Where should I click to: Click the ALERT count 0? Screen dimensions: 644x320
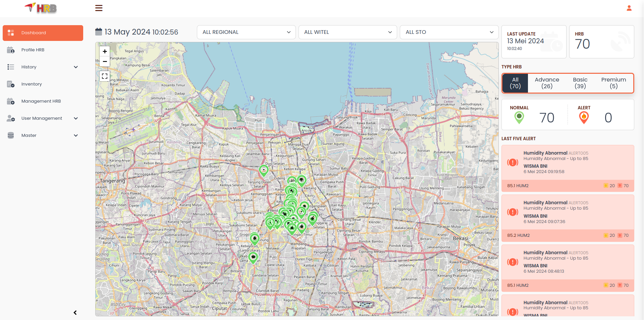point(608,118)
